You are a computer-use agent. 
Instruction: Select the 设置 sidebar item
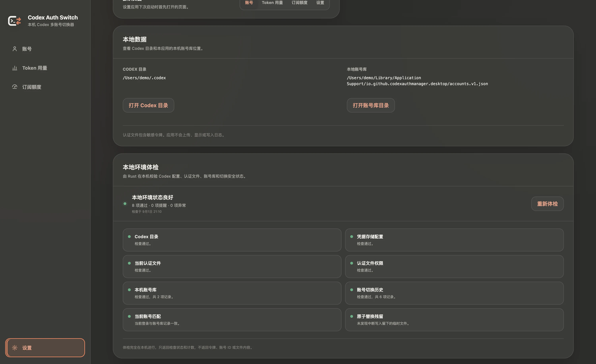(45, 348)
